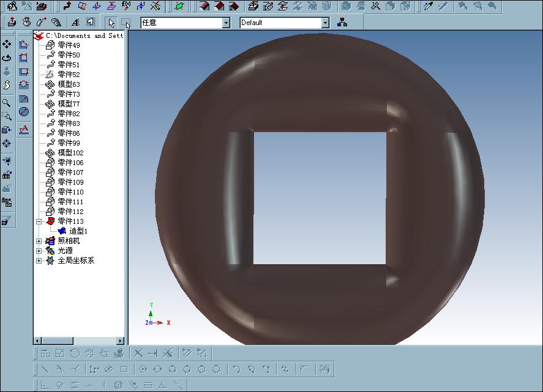Open the Default configuration dropdown

325,23
